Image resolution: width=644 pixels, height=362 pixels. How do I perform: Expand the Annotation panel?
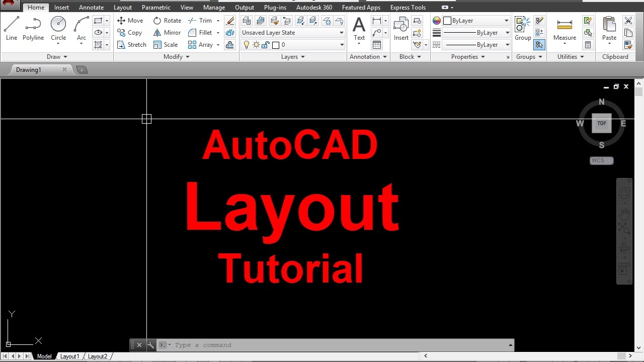click(368, 57)
